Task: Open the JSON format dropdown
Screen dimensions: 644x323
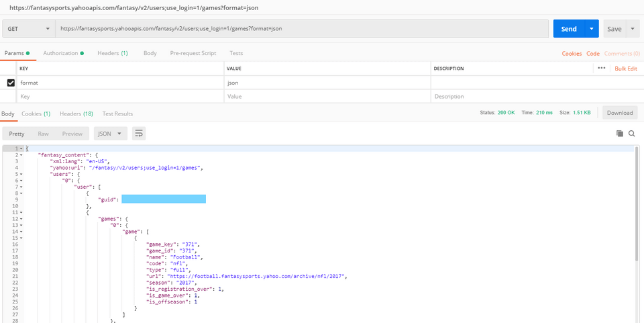Action: click(x=111, y=134)
